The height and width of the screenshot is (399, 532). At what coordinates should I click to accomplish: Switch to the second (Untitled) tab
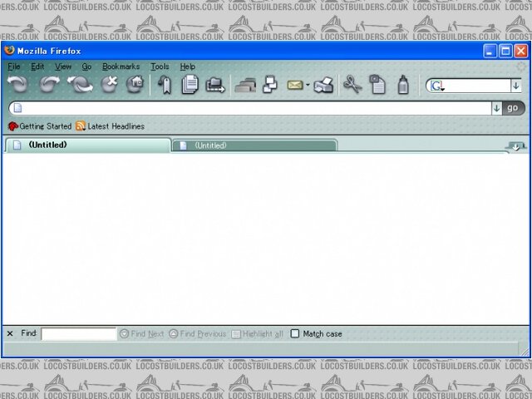tap(254, 145)
